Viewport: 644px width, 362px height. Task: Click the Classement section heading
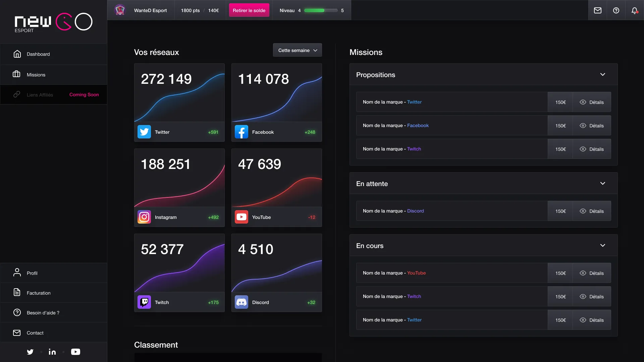point(156,345)
